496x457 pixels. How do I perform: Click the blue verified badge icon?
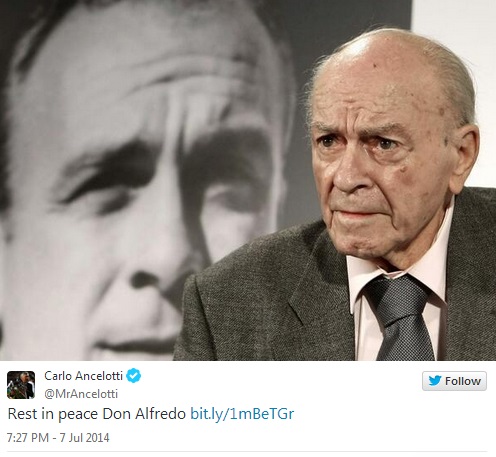134,376
